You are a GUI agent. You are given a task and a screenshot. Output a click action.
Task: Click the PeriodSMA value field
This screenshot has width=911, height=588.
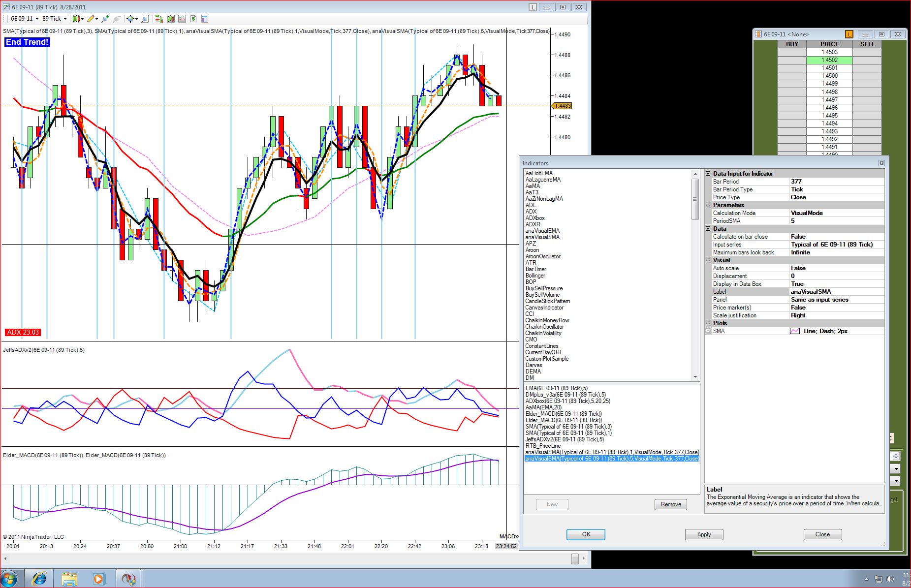click(x=836, y=221)
